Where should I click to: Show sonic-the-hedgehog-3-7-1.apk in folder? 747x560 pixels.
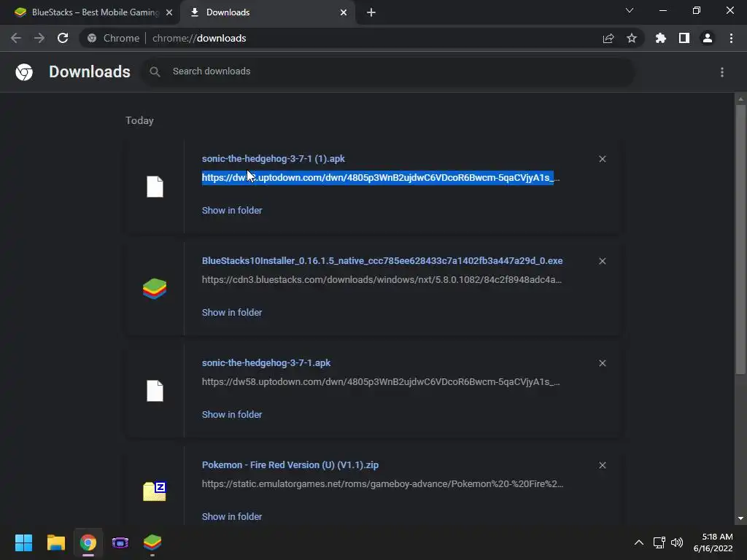coord(232,415)
